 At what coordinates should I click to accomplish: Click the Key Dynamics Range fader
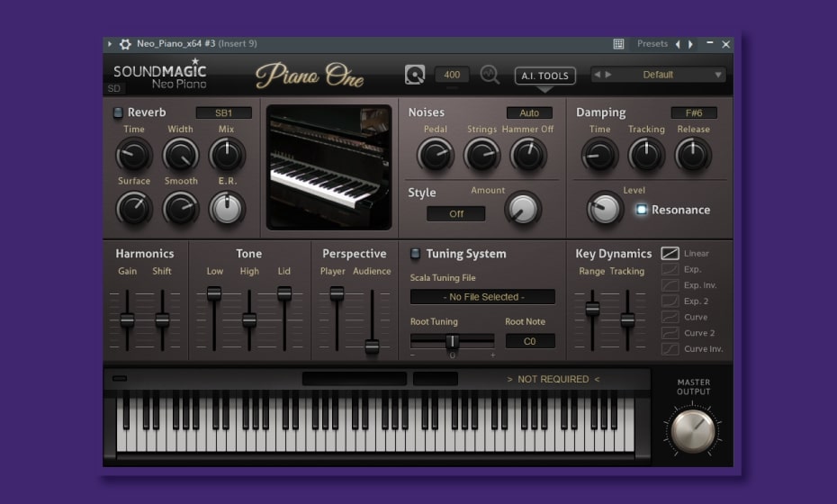pos(592,308)
